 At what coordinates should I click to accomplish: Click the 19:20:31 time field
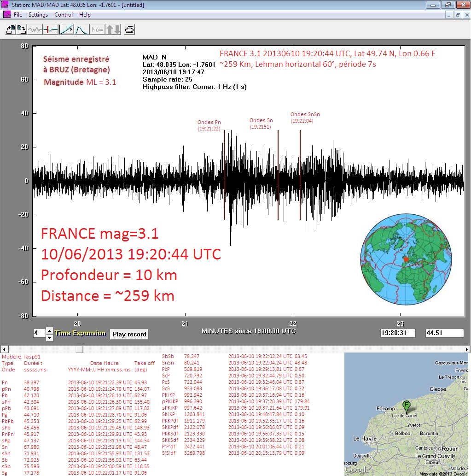(x=398, y=333)
